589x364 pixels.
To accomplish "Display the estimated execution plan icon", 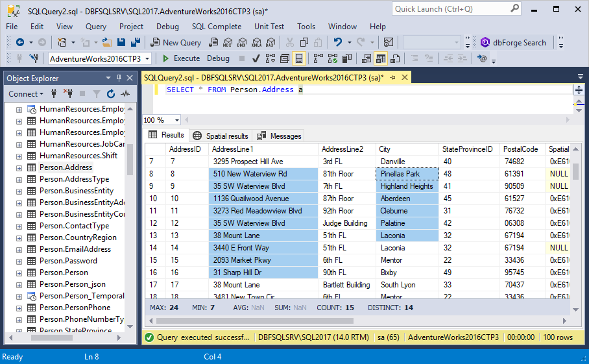I will tap(270, 58).
